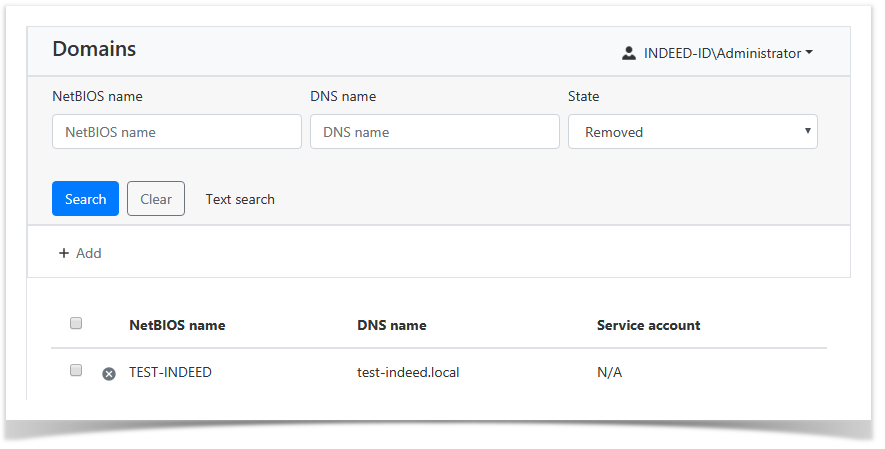Click the Clear button
Viewport: 885px width, 449px height.
(156, 199)
